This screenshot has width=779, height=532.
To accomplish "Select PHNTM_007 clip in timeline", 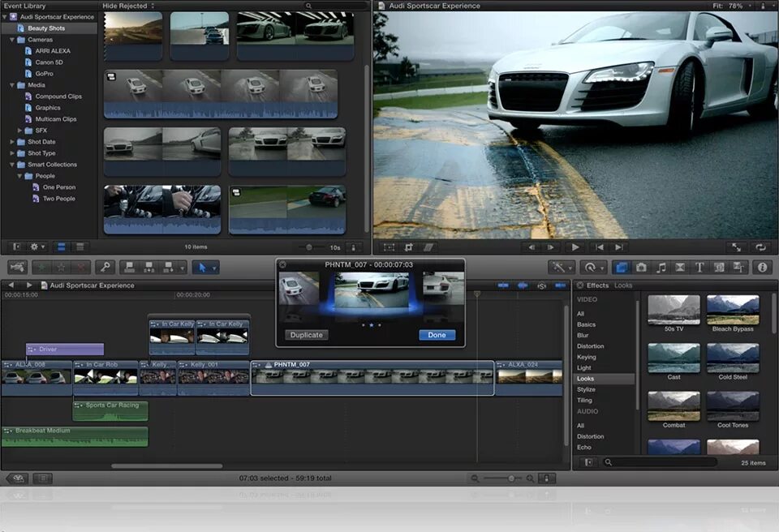I will (372, 378).
